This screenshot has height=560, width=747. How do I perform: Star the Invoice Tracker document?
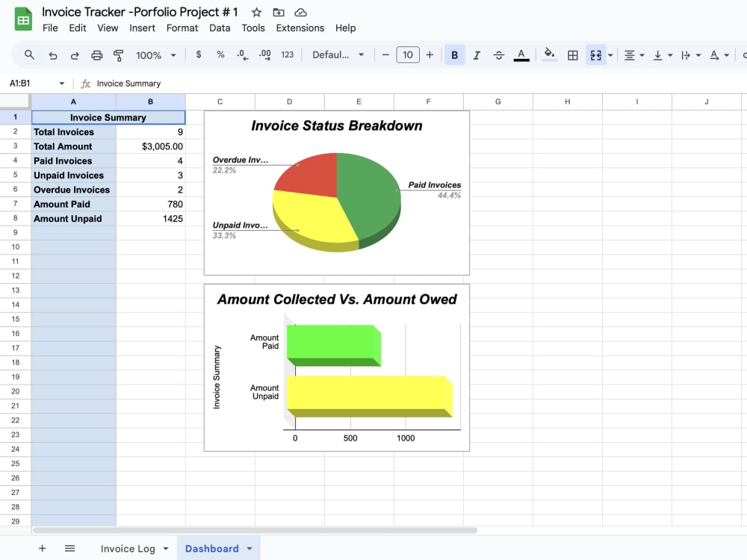pyautogui.click(x=256, y=13)
